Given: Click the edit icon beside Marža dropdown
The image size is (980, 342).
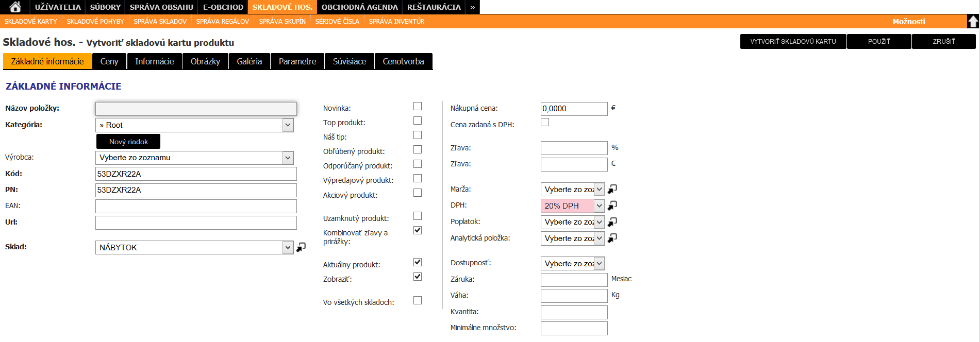Looking at the screenshot, I should [x=612, y=189].
